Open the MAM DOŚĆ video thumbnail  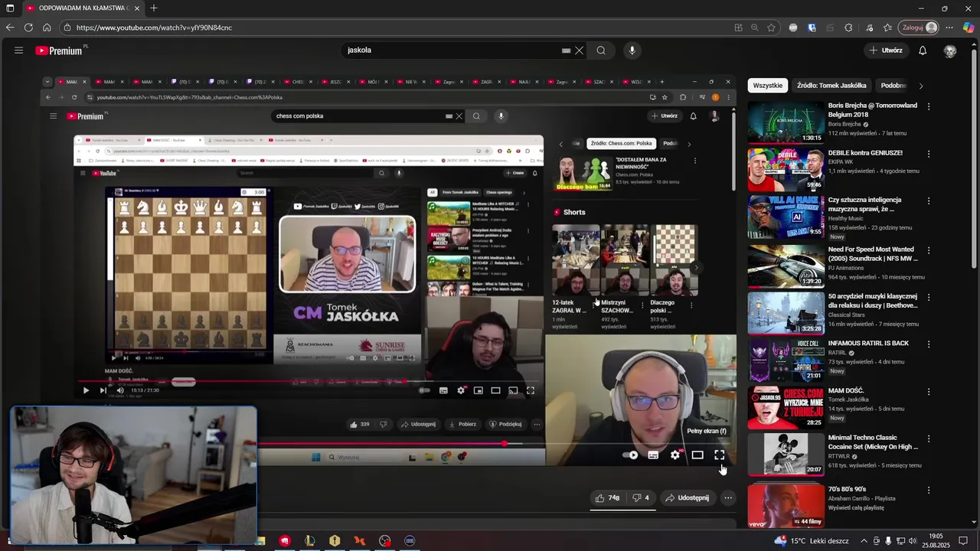coord(786,407)
